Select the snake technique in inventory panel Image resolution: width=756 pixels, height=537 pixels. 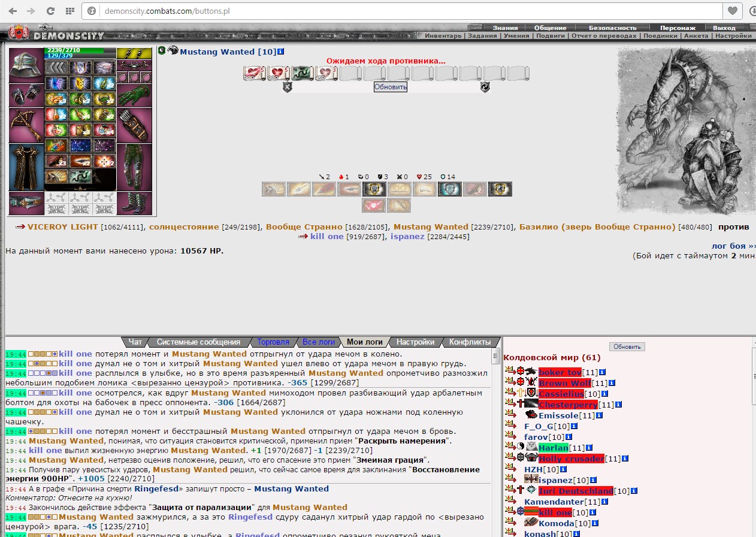(80, 177)
